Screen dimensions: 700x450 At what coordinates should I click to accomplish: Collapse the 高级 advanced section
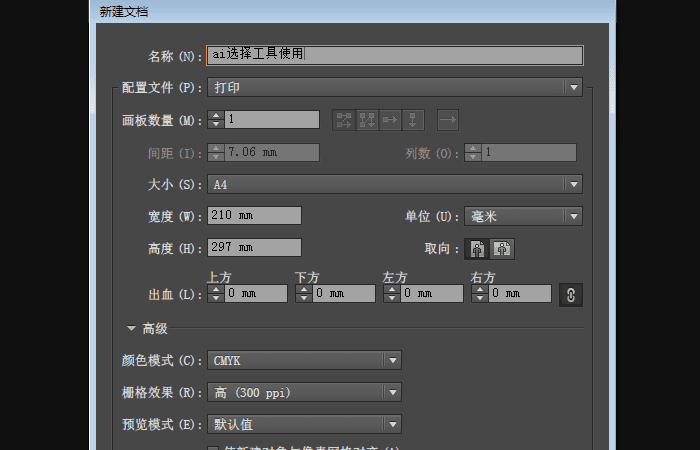click(131, 328)
